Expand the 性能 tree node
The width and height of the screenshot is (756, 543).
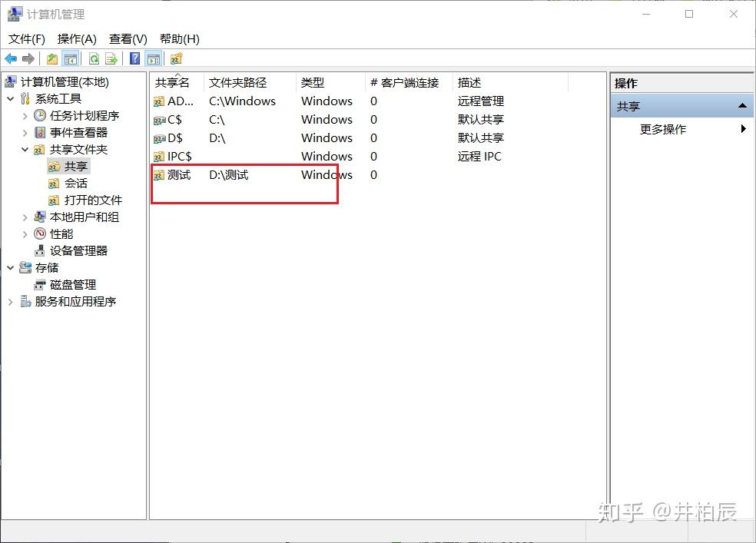point(25,234)
